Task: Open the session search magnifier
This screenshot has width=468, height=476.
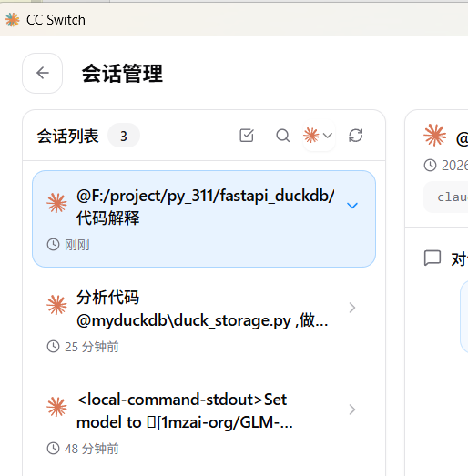Action: [283, 136]
